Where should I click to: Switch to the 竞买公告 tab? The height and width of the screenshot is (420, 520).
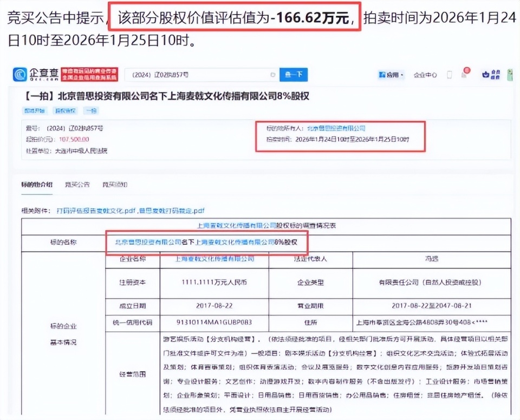click(77, 185)
